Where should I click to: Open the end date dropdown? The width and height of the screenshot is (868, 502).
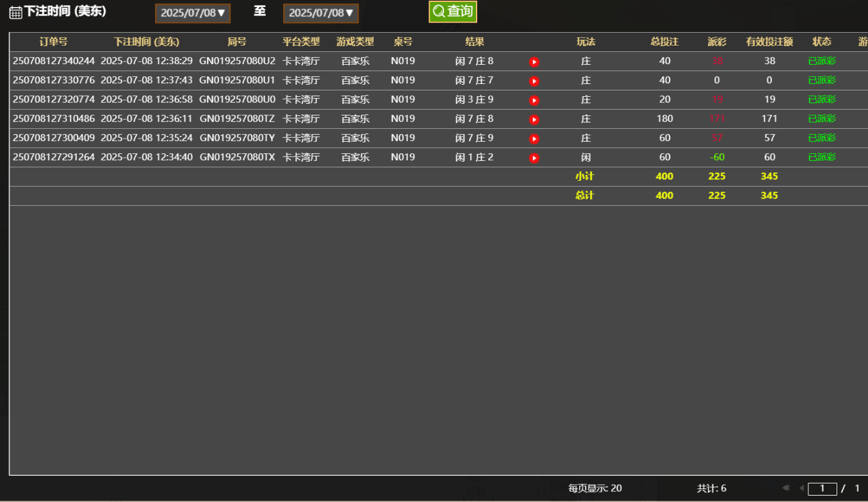tap(321, 13)
